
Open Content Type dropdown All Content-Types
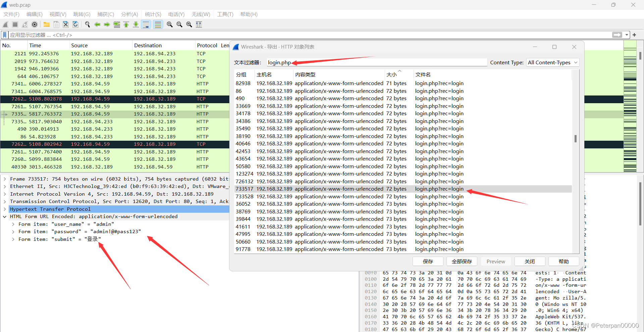(552, 62)
